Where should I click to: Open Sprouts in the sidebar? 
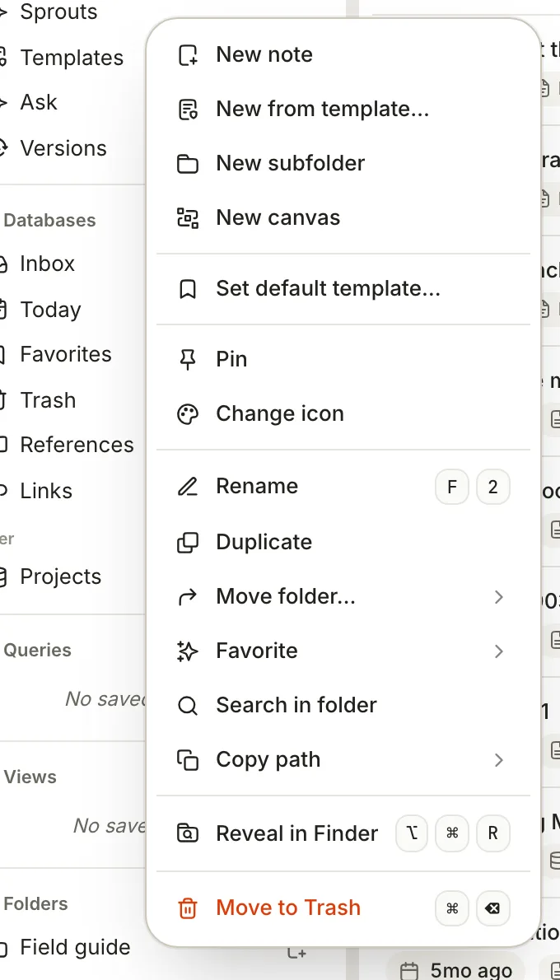(58, 12)
